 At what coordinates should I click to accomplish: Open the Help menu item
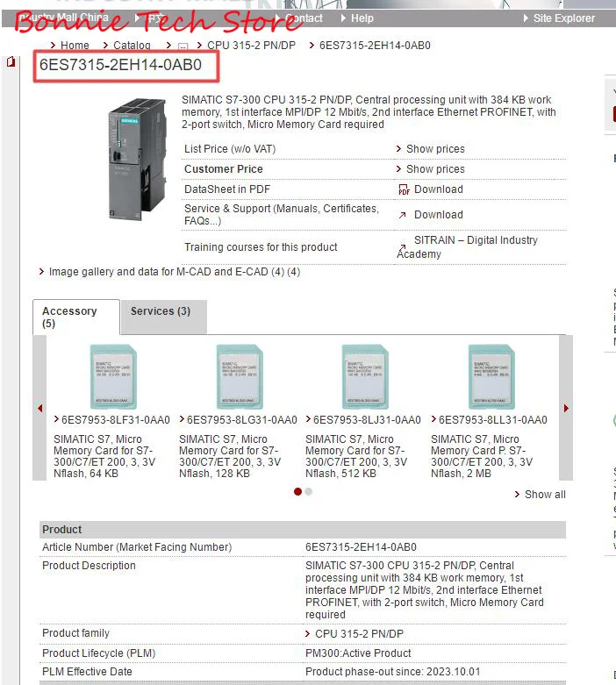[x=362, y=18]
